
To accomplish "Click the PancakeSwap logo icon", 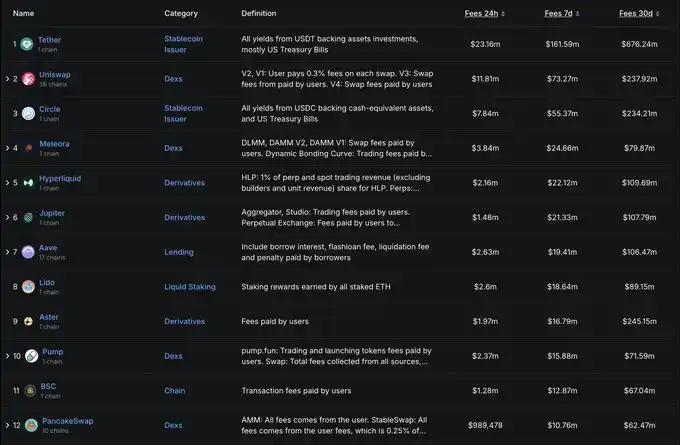I will pos(31,425).
